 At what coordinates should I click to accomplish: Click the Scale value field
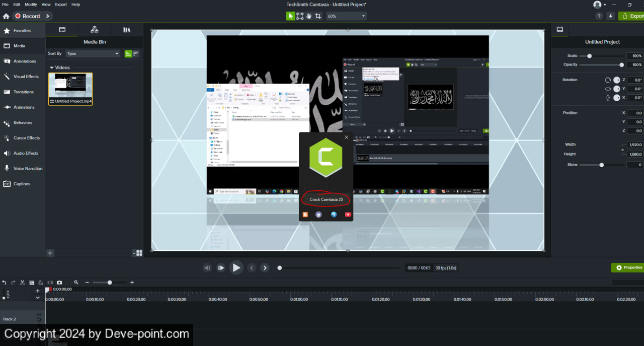pyautogui.click(x=634, y=56)
